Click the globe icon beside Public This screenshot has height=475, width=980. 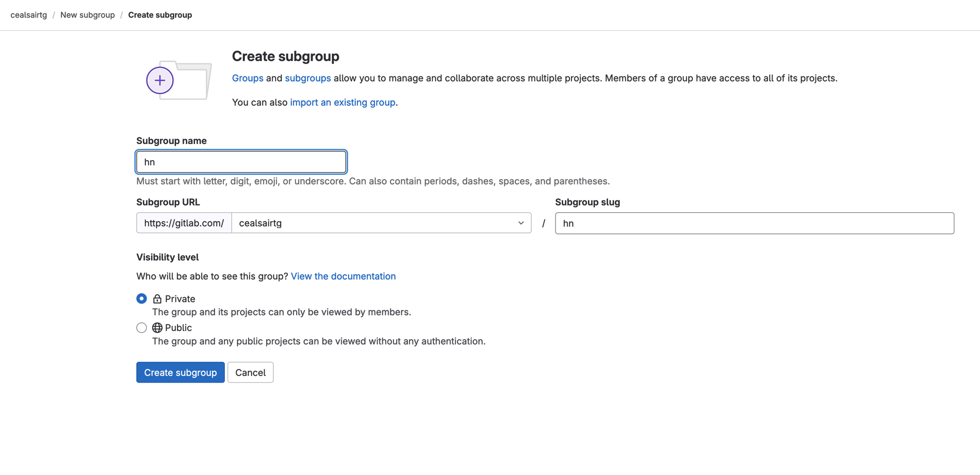pos(157,328)
